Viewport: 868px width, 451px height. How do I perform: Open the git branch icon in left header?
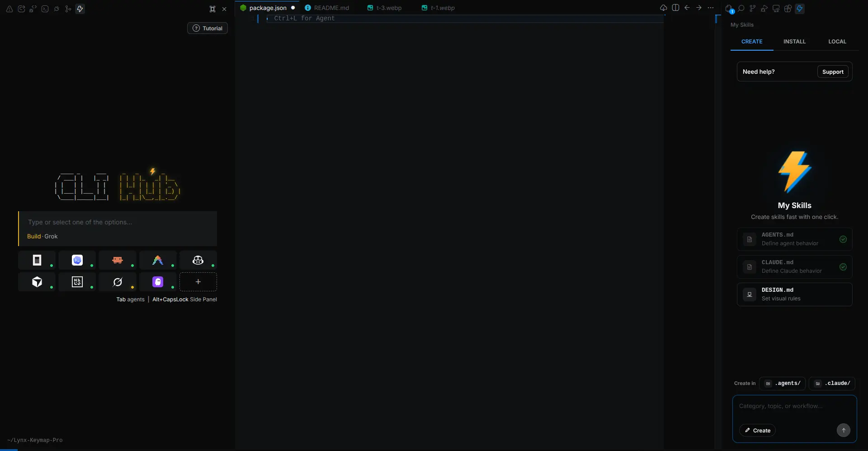[x=68, y=9]
